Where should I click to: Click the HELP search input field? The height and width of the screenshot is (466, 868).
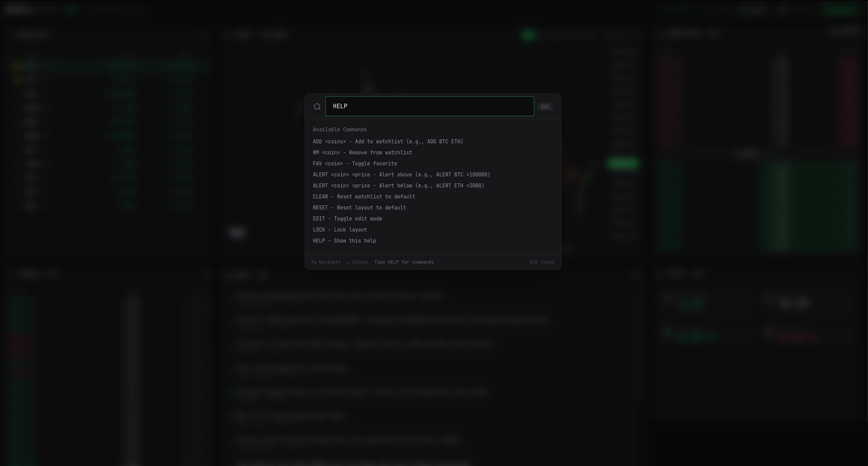[x=429, y=106]
